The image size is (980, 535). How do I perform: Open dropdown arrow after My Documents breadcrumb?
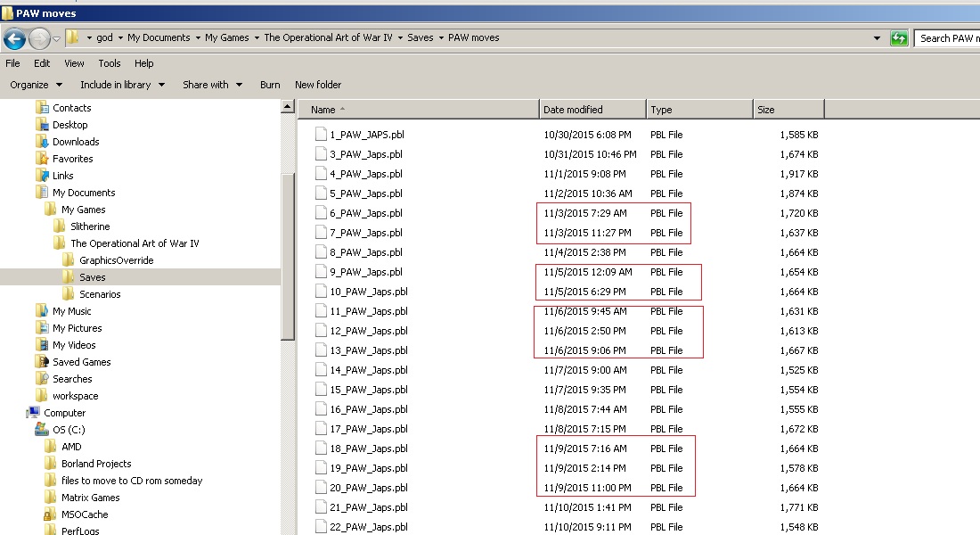198,38
